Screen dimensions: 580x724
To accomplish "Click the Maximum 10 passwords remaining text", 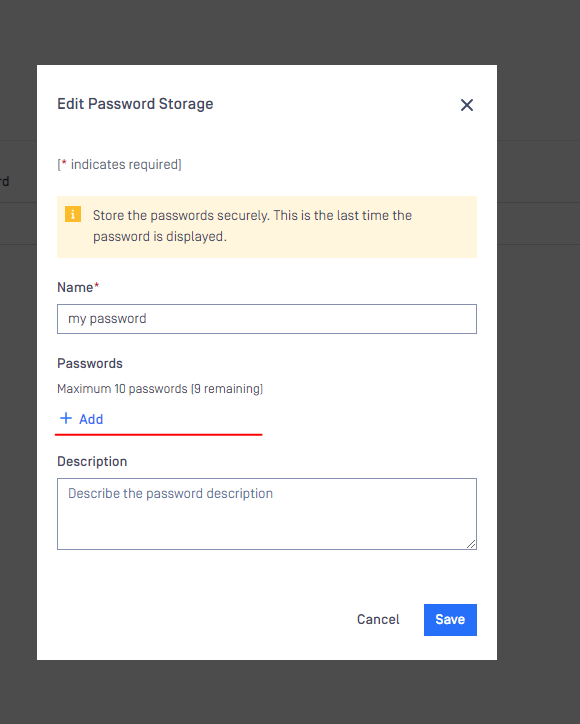I will [x=160, y=389].
